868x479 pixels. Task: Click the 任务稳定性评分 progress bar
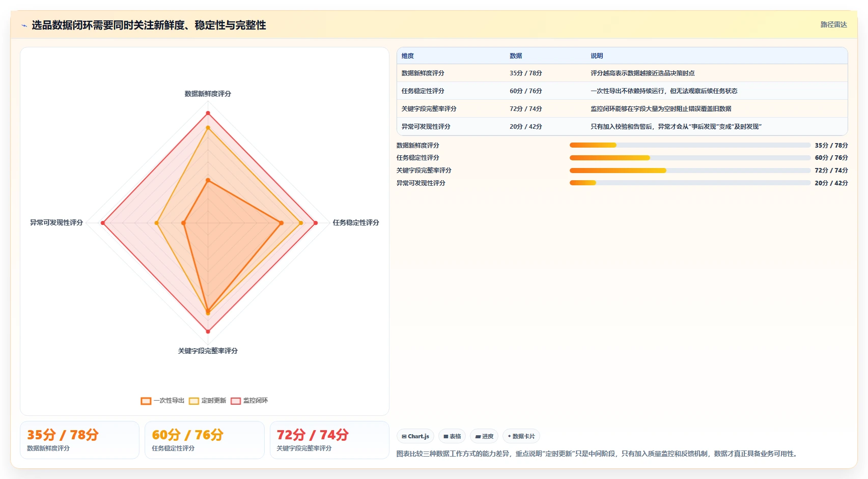coord(690,158)
